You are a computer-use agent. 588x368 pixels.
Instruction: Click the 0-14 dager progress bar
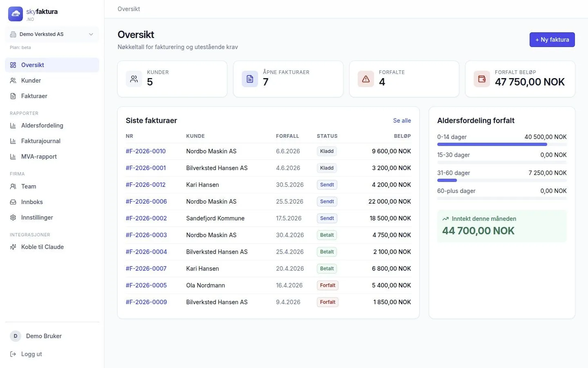(502, 144)
